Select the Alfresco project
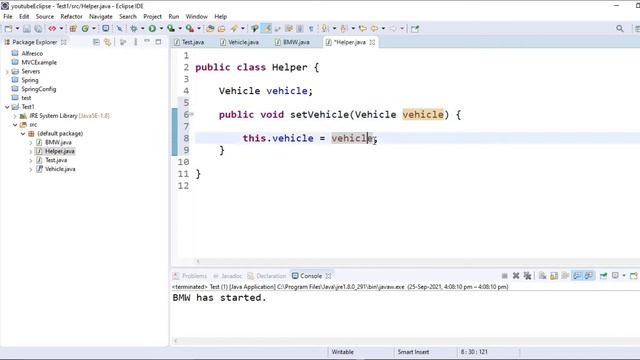 coord(32,53)
